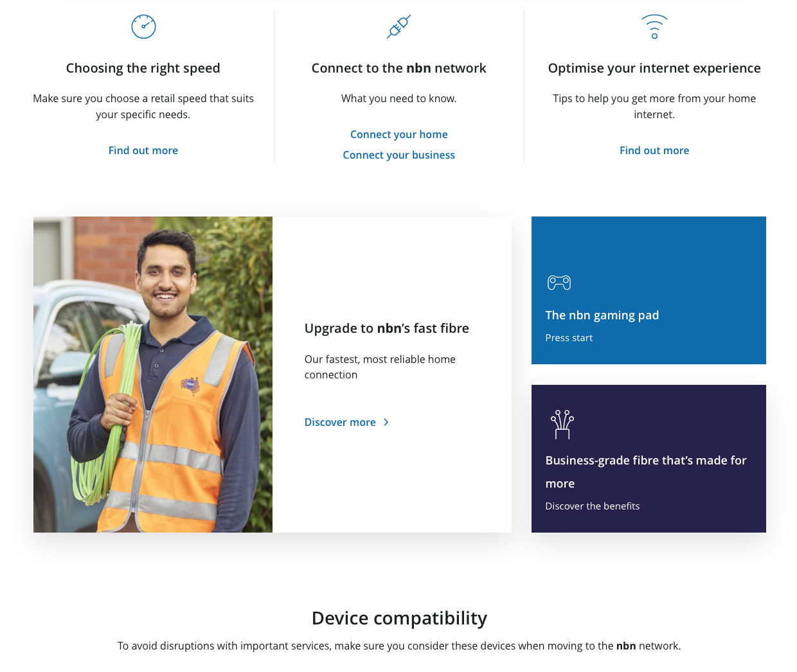This screenshot has width=797, height=672.
Task: Click the game controller icon
Action: tap(559, 283)
